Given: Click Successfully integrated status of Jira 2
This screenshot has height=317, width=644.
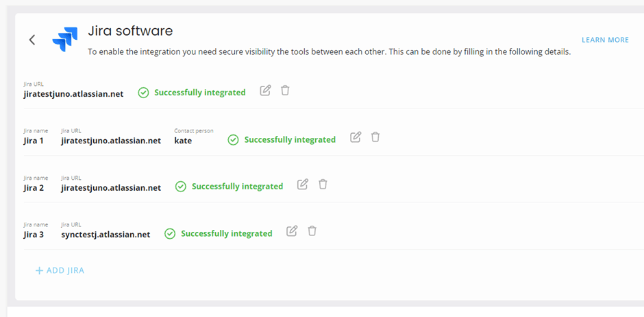Looking at the screenshot, I should click(x=238, y=187).
